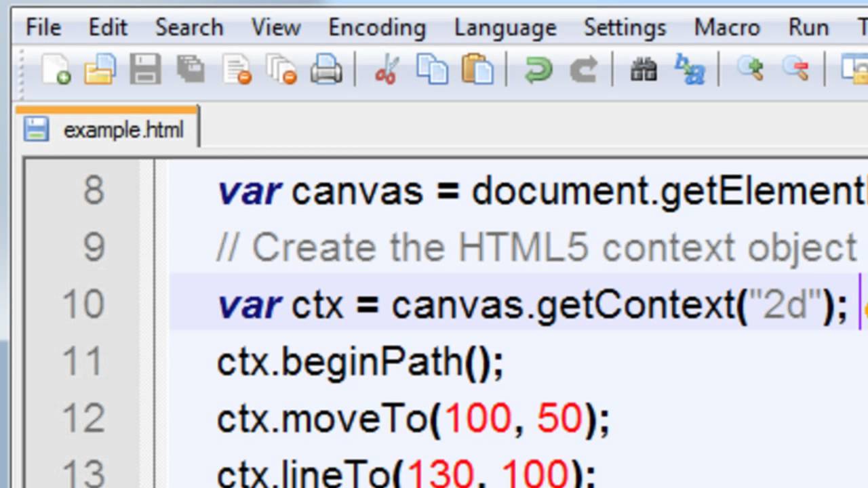Paste using the clipboard icon
The height and width of the screenshot is (488, 868).
(x=477, y=69)
